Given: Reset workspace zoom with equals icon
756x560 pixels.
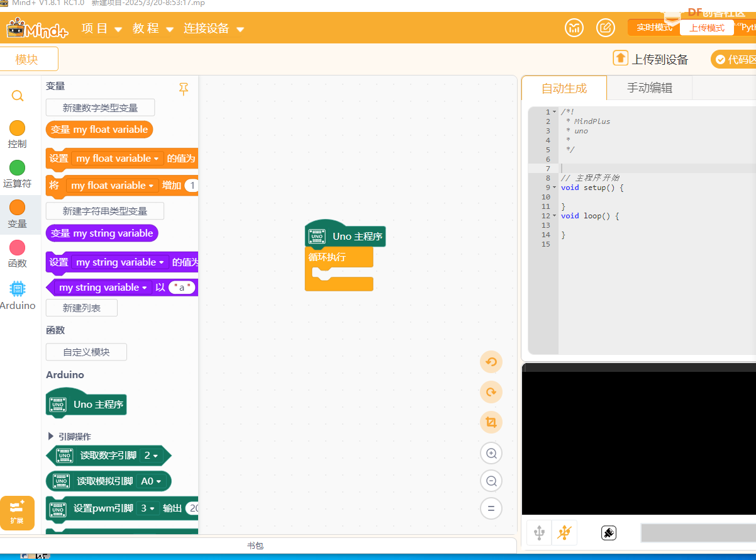Looking at the screenshot, I should pyautogui.click(x=491, y=508).
